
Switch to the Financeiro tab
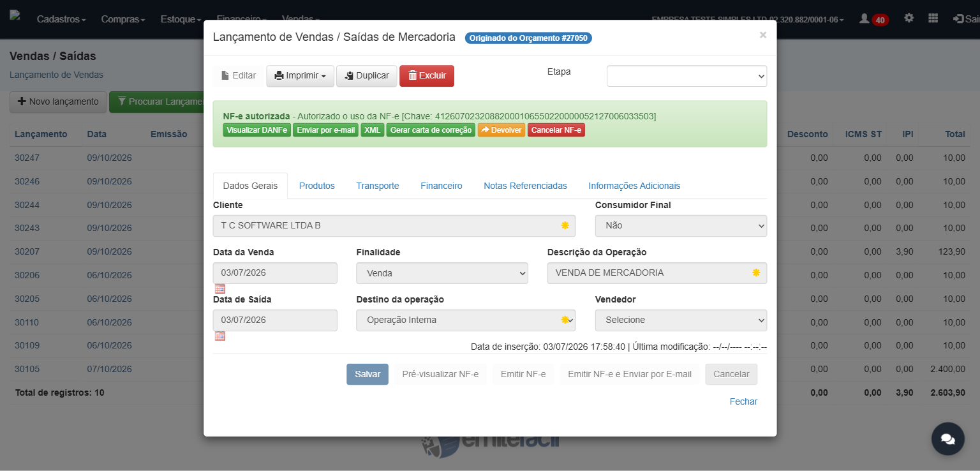442,186
